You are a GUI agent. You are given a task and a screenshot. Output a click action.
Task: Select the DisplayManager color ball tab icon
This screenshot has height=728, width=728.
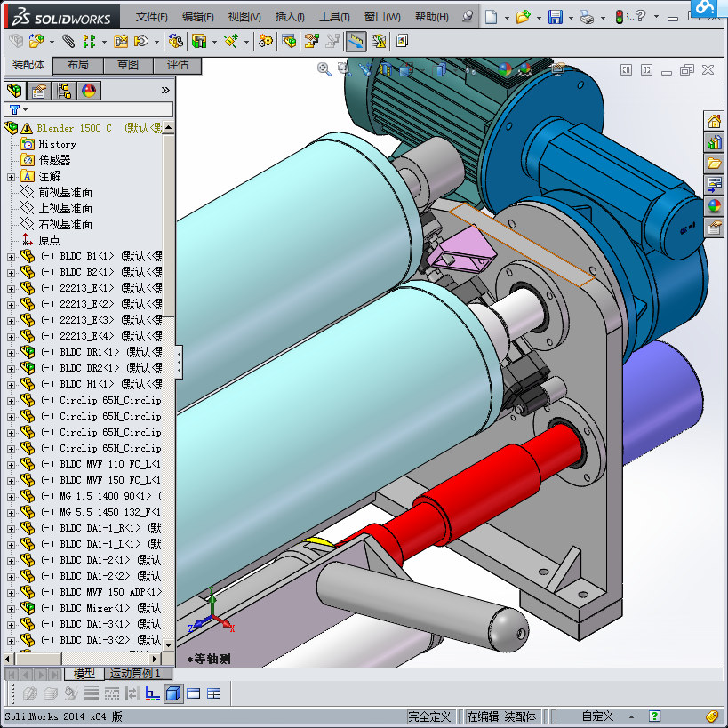click(89, 90)
